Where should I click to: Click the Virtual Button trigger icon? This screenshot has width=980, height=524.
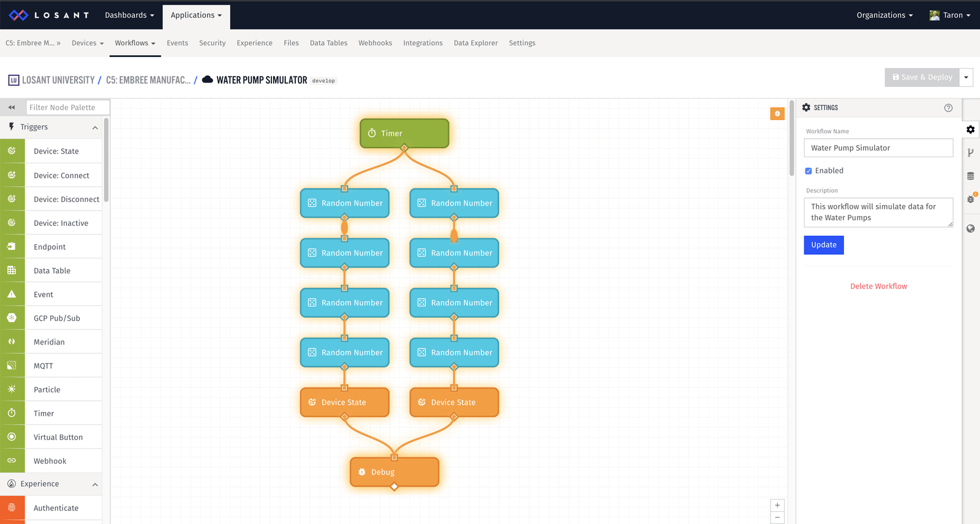12,437
